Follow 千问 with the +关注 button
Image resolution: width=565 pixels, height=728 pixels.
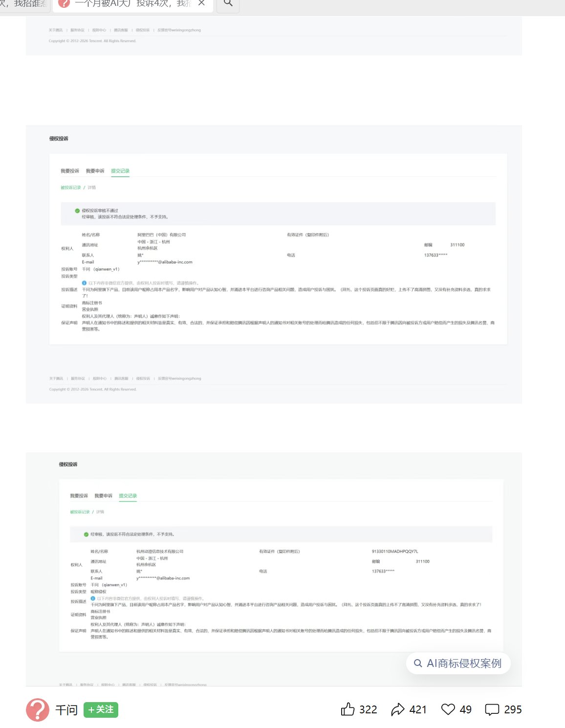(x=101, y=709)
